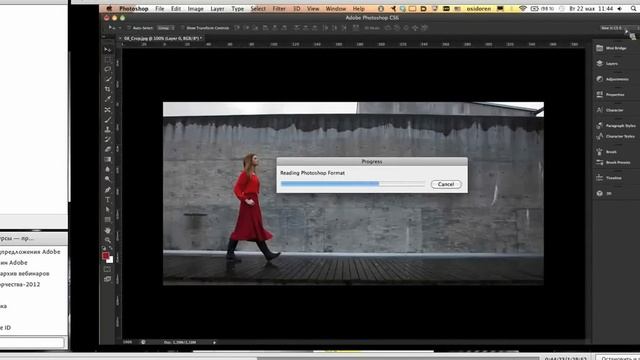Select the Rectangular Marquee tool
This screenshot has width=640, height=360.
tap(108, 60)
